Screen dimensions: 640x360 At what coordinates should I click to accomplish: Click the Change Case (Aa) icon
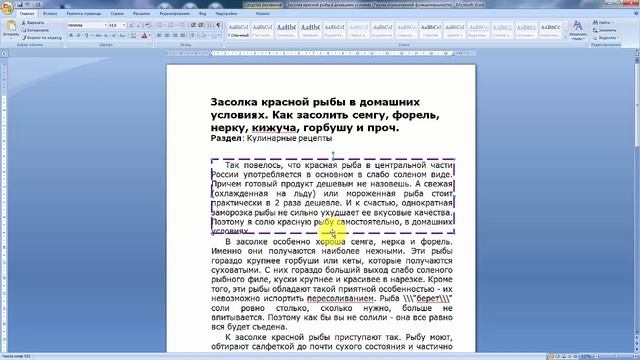122,36
